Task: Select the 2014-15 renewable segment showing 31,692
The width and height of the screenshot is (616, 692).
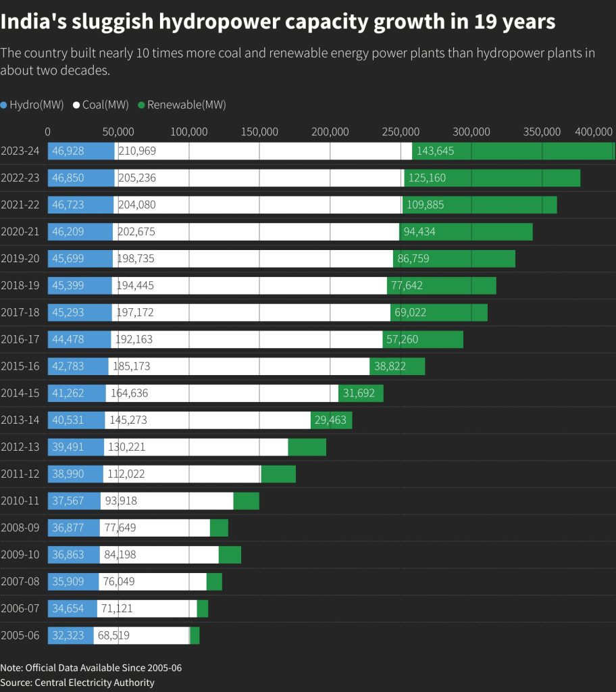Action: coord(361,393)
